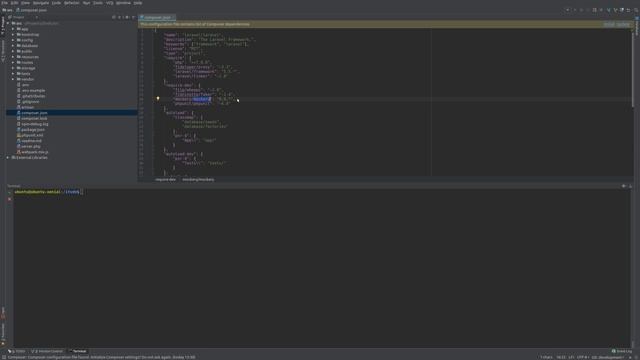The width and height of the screenshot is (640, 360).
Task: Expand External Libraries node
Action: click(8, 158)
